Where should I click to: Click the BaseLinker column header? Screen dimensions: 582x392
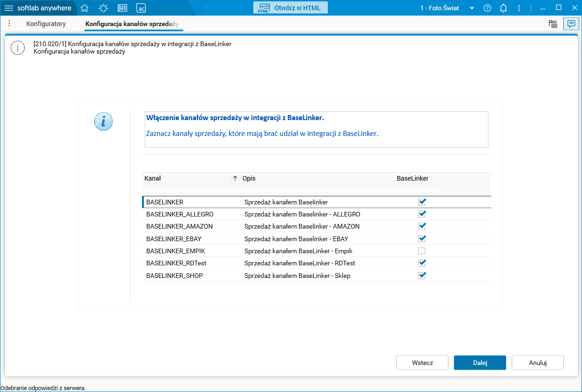[420, 178]
